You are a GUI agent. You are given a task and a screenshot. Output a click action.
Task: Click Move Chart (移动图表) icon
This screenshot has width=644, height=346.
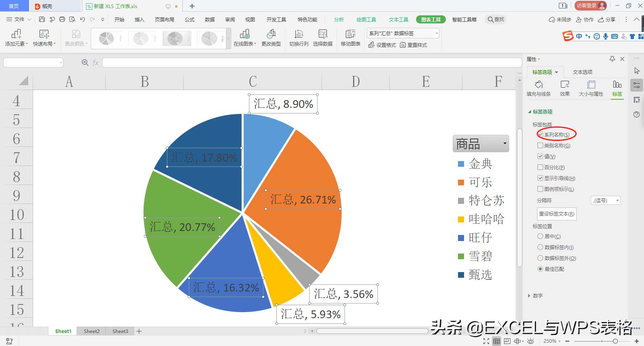[x=350, y=34]
